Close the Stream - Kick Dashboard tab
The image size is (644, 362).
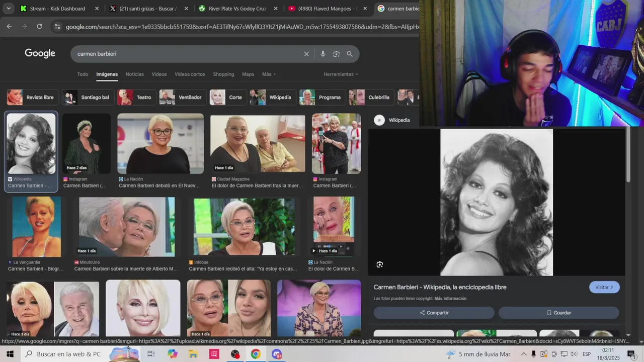point(97,9)
